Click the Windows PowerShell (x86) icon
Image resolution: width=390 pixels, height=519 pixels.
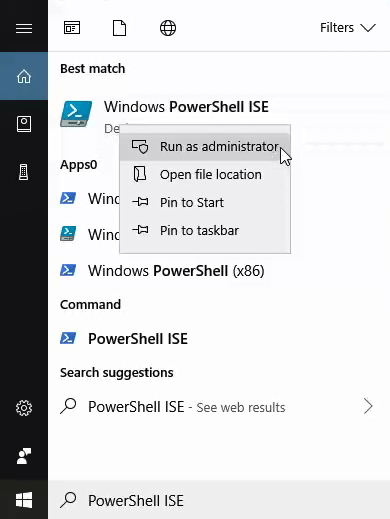68,270
